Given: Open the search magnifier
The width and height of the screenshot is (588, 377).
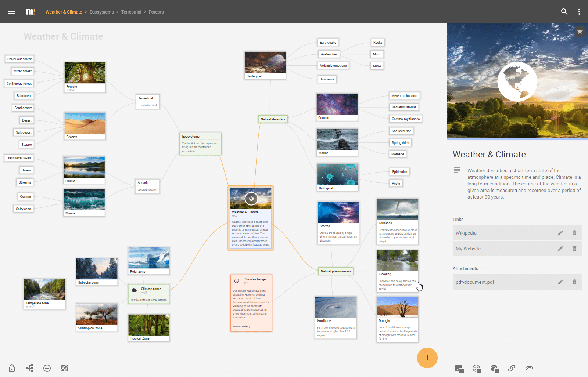Looking at the screenshot, I should (564, 12).
